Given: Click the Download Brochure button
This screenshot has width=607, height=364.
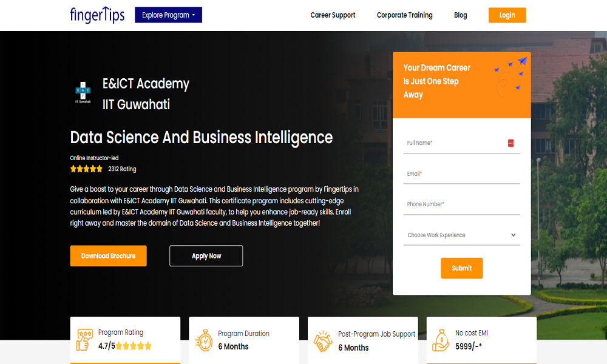Looking at the screenshot, I should 108,256.
